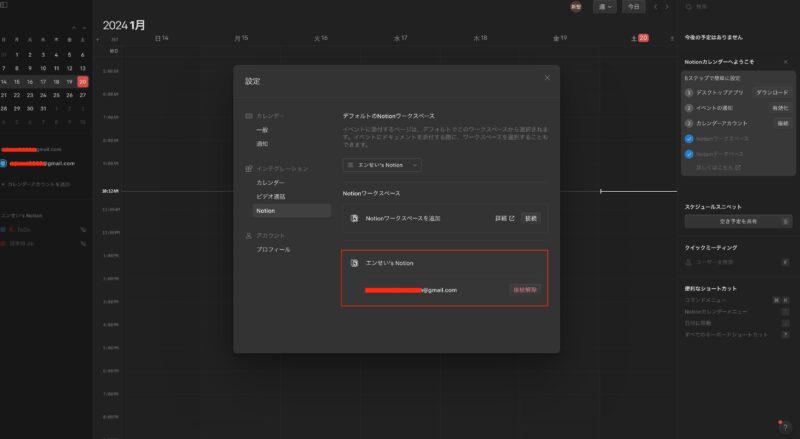Open default workspace dropdown エンせい's Notion
The width and height of the screenshot is (800, 439).
point(382,165)
